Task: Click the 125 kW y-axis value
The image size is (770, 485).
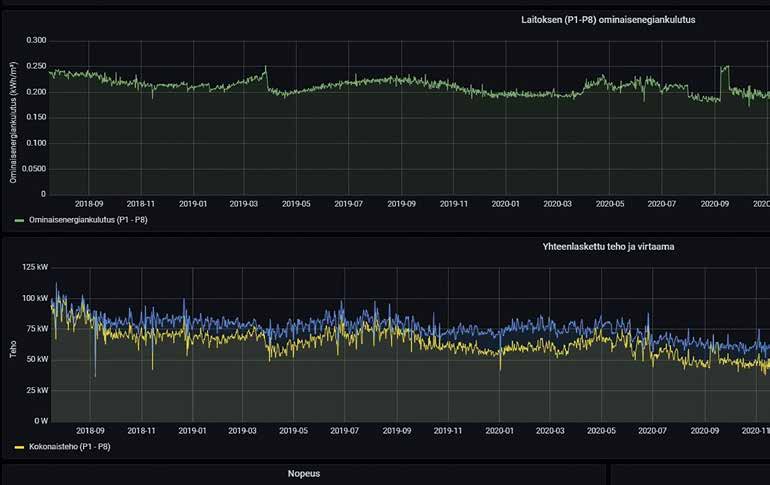Action: (x=35, y=267)
